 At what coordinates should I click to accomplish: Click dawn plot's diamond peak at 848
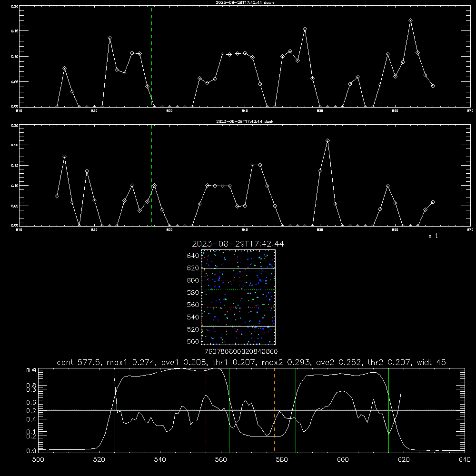pyautogui.click(x=305, y=29)
